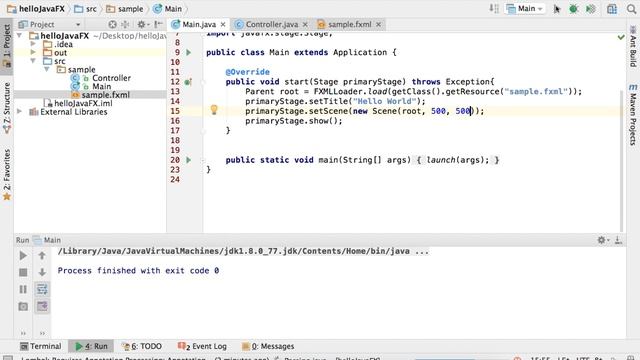Click override gutter icon beside start method
This screenshot has width=640, height=360.
pyautogui.click(x=188, y=82)
